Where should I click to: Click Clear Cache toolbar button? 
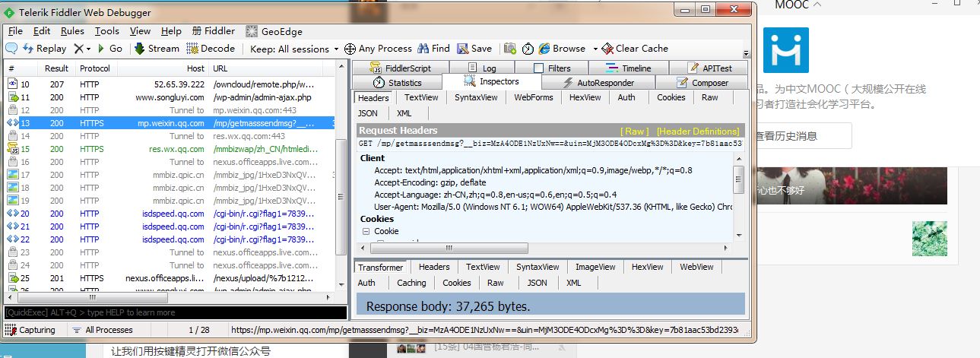(635, 49)
